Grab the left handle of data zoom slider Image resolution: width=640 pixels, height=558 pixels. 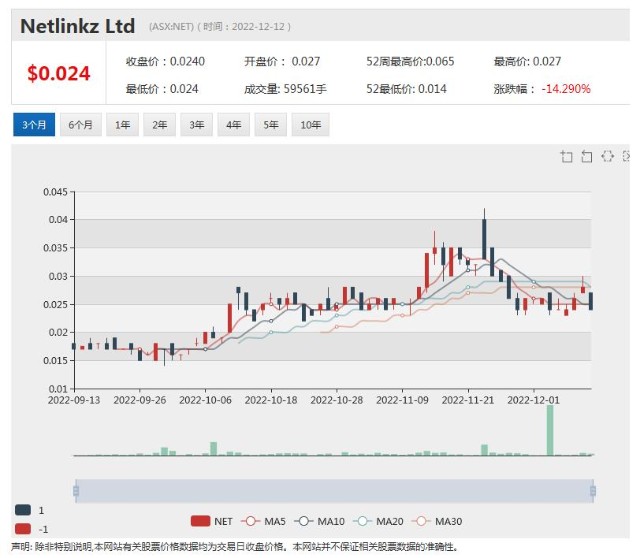76,491
